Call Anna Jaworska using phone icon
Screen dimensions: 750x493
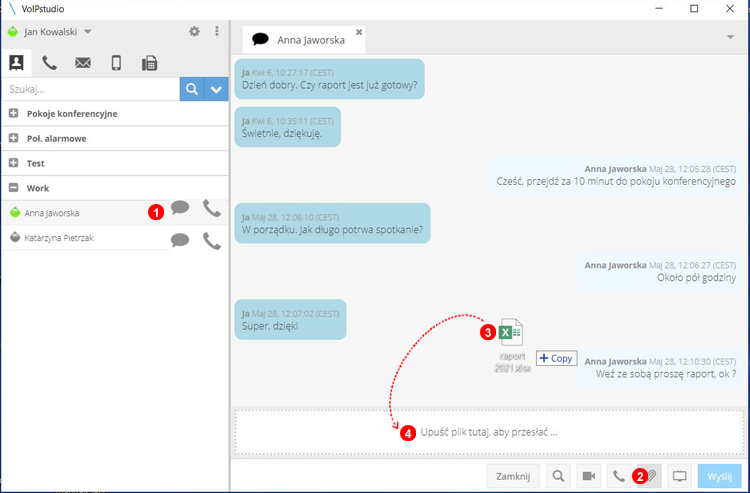pos(211,209)
